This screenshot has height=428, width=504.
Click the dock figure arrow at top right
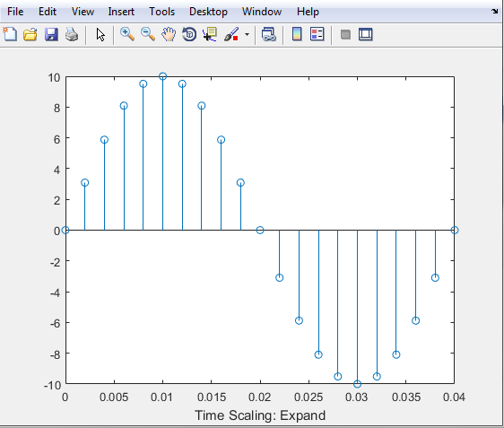[494, 11]
